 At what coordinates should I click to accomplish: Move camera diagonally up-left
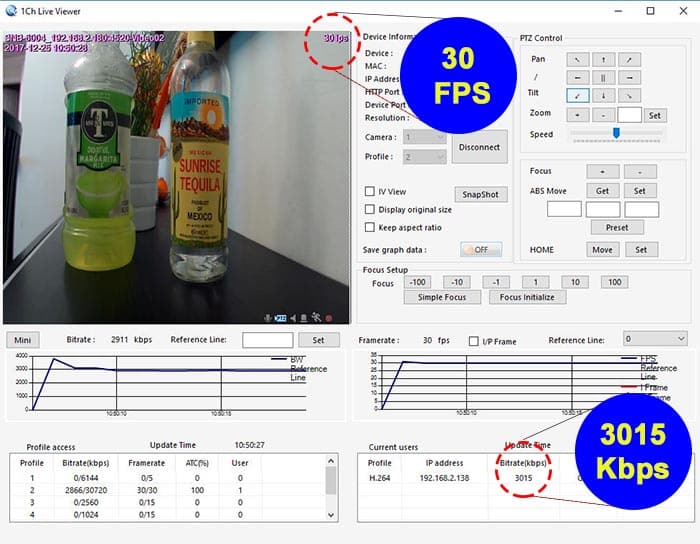(577, 59)
